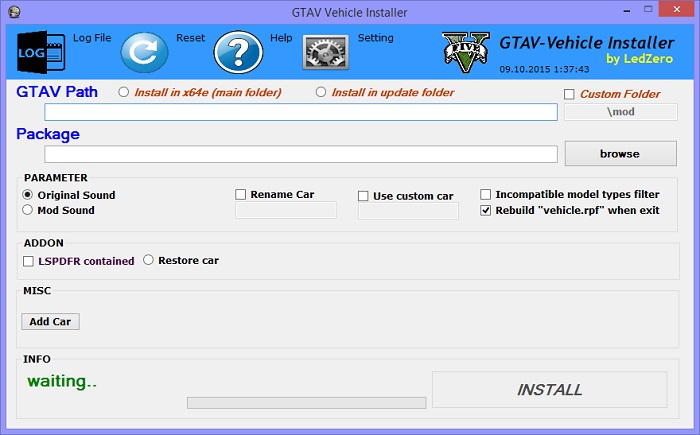The image size is (700, 435).
Task: Select the Original Sound radio button
Action: coord(28,195)
